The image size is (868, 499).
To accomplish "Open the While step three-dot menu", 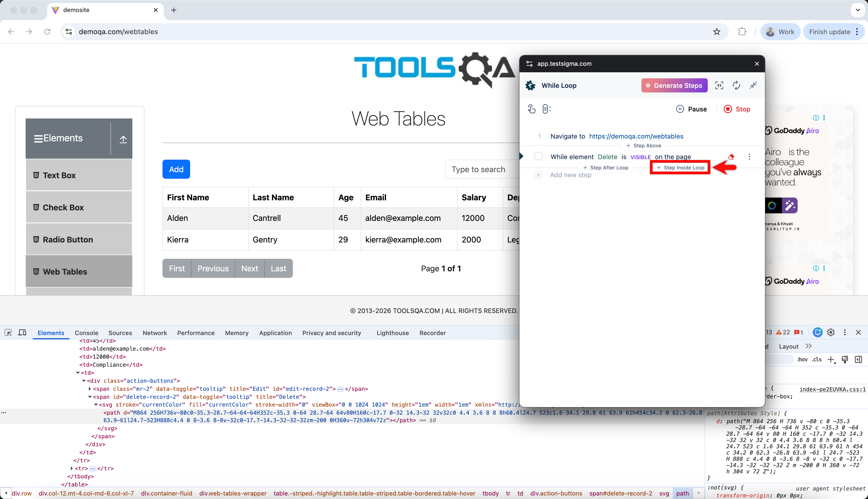I will pyautogui.click(x=749, y=157).
